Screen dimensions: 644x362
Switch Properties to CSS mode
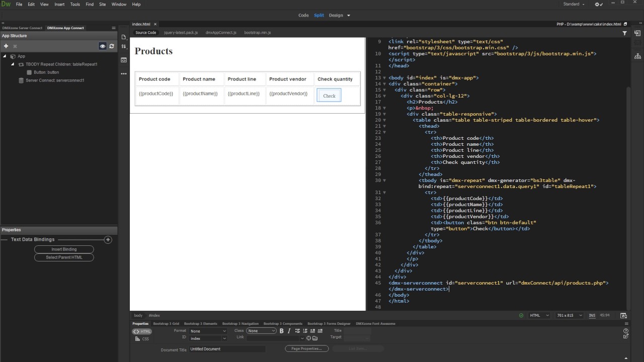(x=142, y=339)
